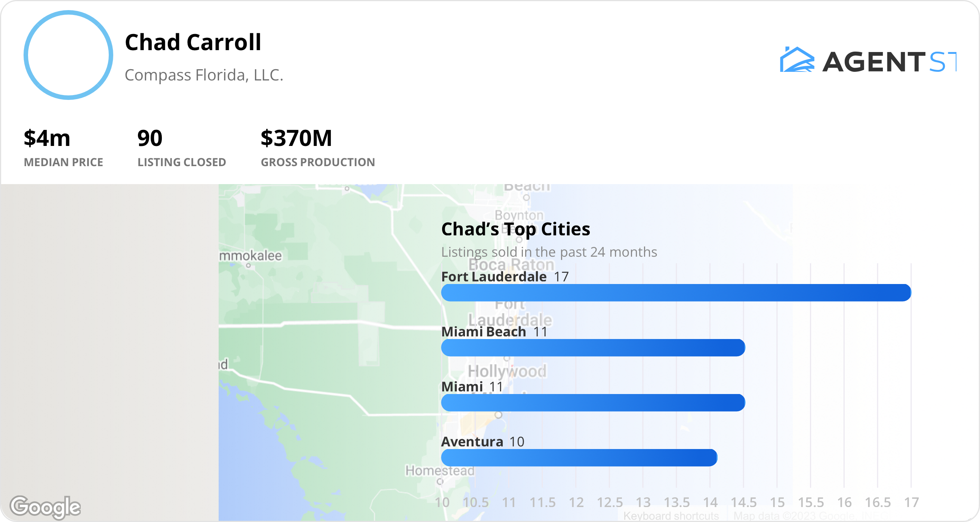The image size is (980, 522).
Task: Select Chad Carroll's profile avatar circle
Action: pyautogui.click(x=68, y=56)
